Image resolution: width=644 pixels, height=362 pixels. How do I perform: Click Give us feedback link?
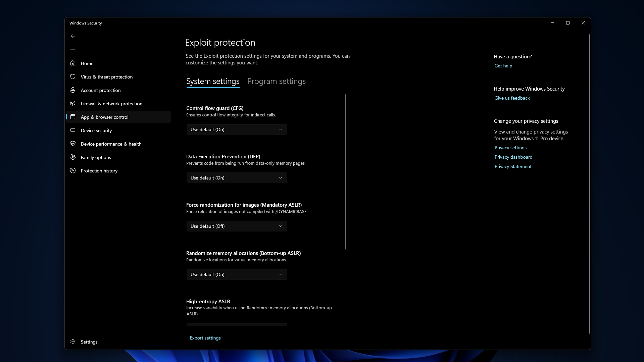tap(512, 98)
